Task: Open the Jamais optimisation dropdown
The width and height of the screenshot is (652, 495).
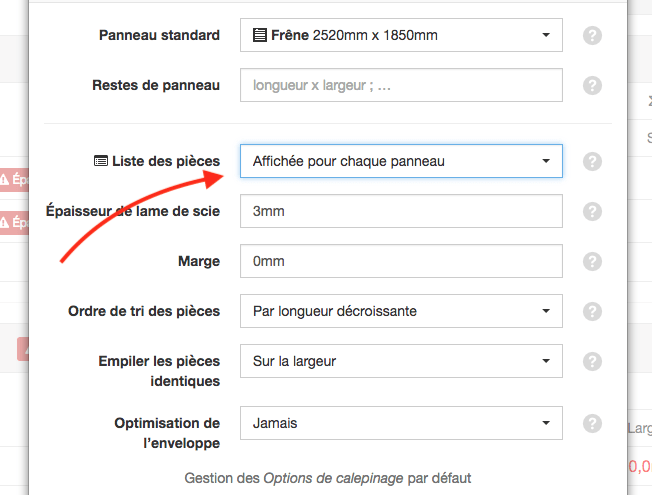Action: coord(401,423)
